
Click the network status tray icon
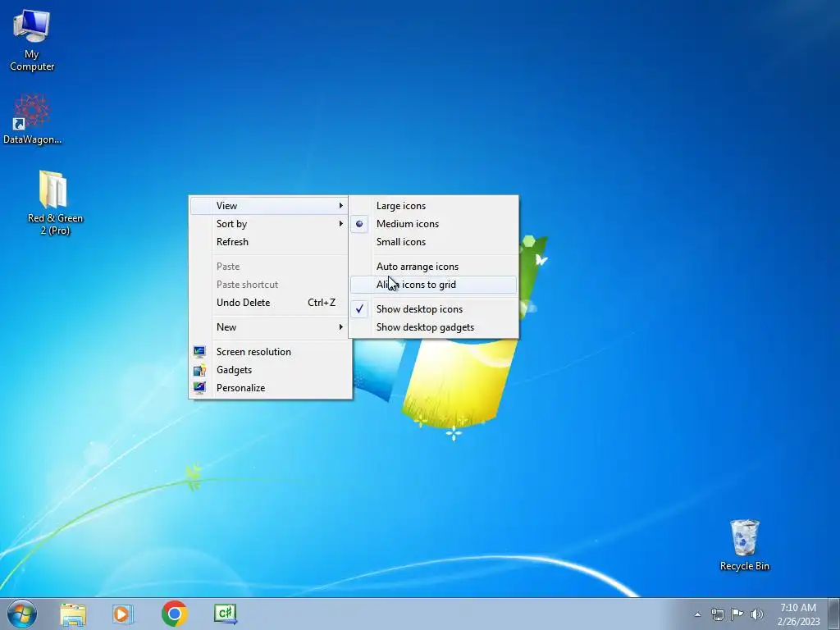717,614
